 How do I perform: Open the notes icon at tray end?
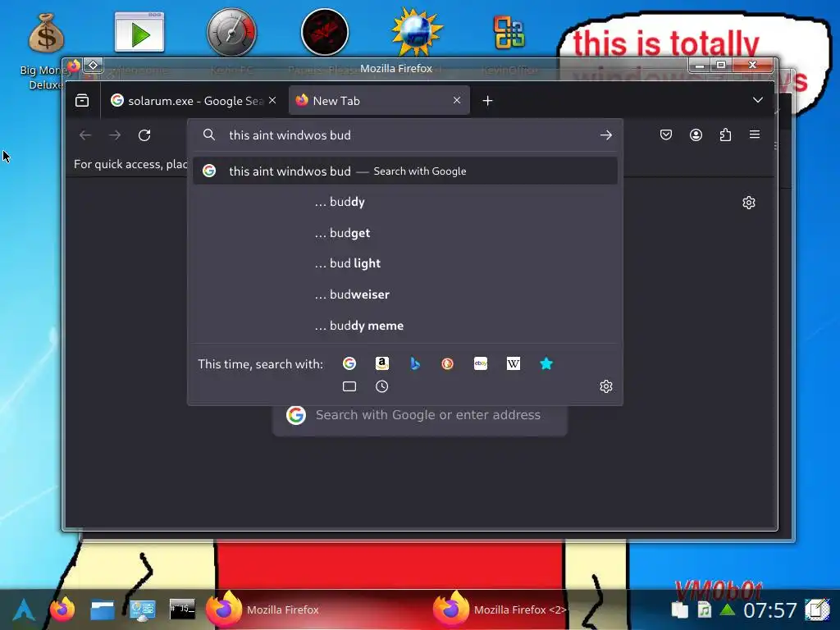pos(817,609)
